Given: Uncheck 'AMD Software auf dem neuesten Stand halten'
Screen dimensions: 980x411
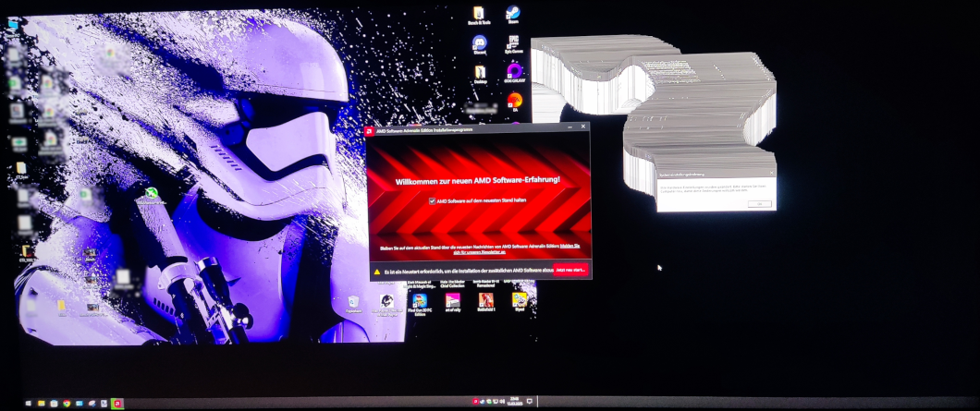Looking at the screenshot, I should coord(432,200).
